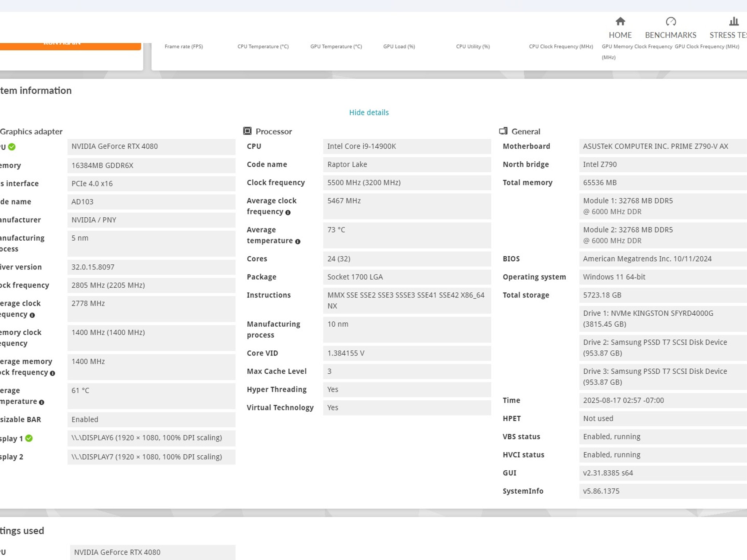Select the GPU Load chart legend

tap(399, 46)
